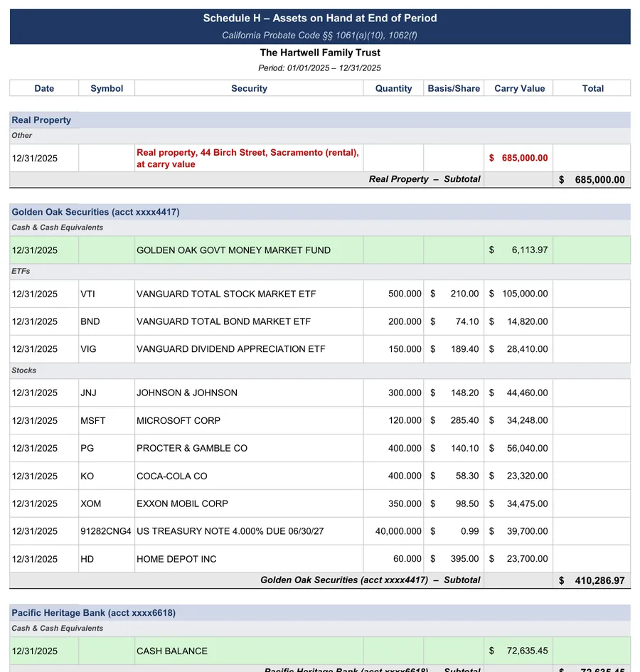Click the $105,000.00 carry value
Image resolution: width=640 pixels, height=672 pixels.
tap(518, 294)
